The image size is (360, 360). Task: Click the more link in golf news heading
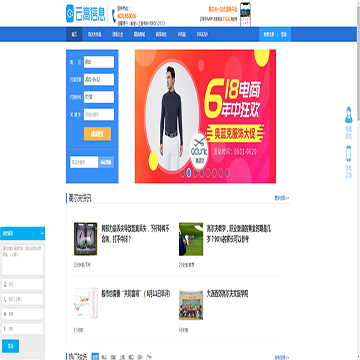tap(282, 198)
